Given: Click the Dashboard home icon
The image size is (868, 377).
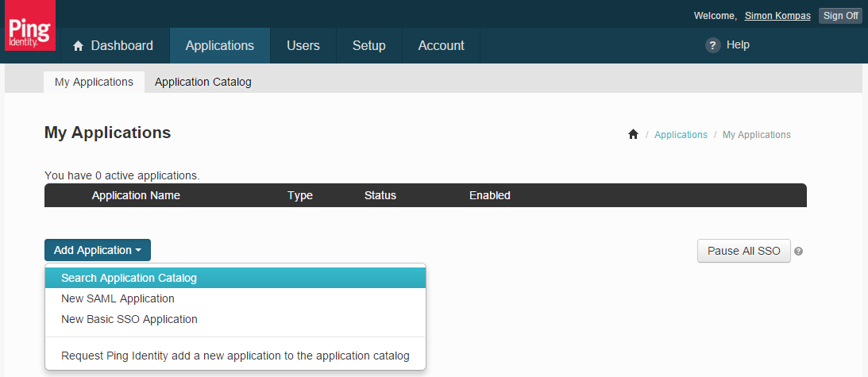Looking at the screenshot, I should pyautogui.click(x=78, y=45).
